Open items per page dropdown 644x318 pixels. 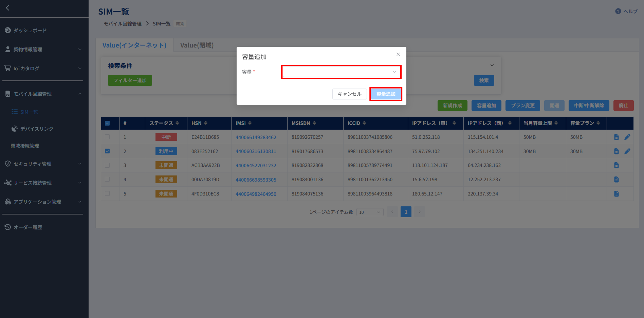pyautogui.click(x=369, y=212)
